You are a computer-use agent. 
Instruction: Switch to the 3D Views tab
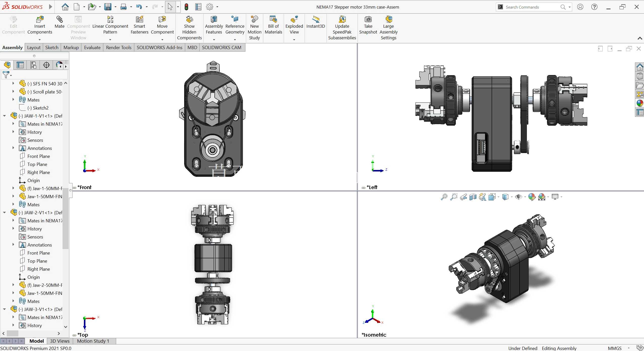coord(60,341)
